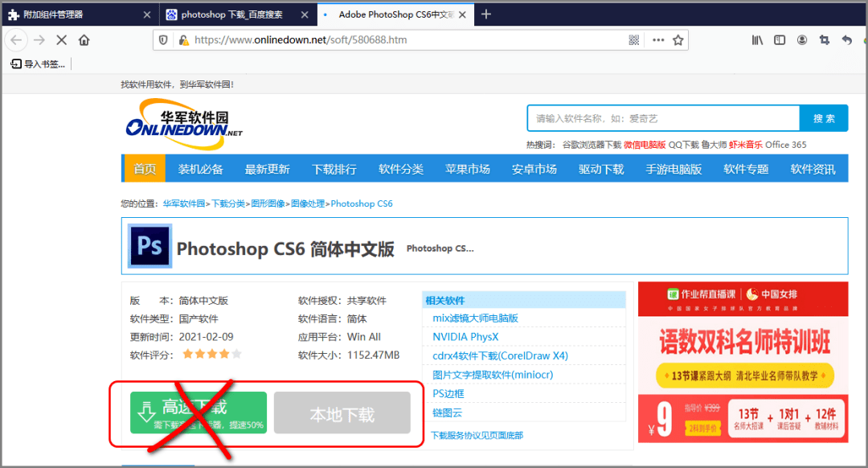Open the browser home page icon
Screen dimensions: 868x468
point(84,40)
